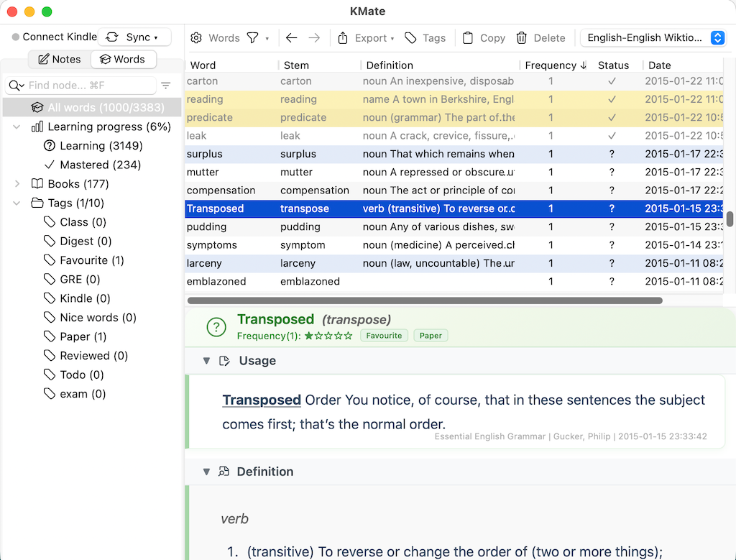Open the Words settings gear
The width and height of the screenshot is (736, 560).
196,38
